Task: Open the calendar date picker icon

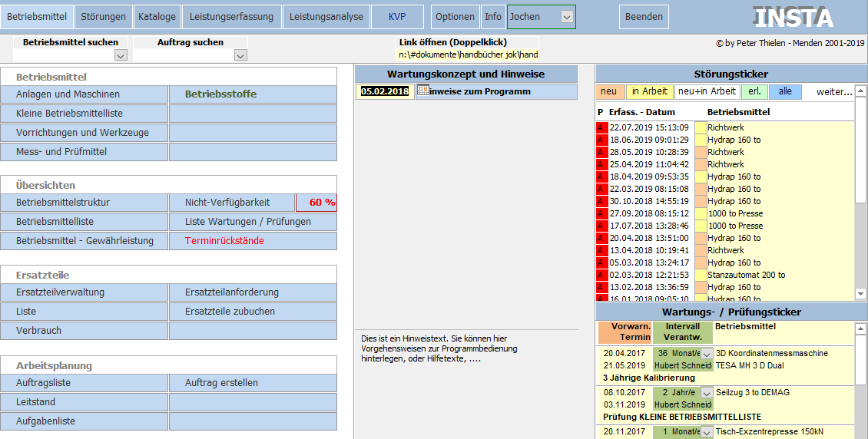Action: tap(422, 91)
